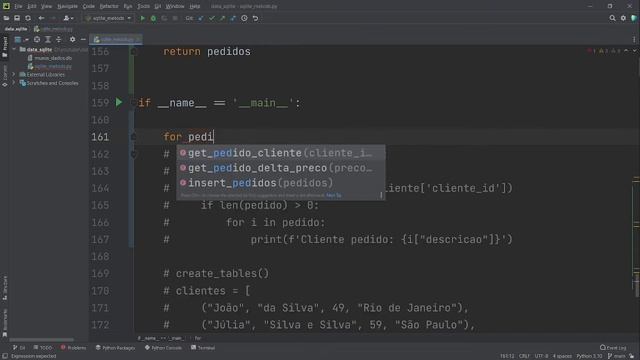
Task: Click Git Update Project blue arrow icon
Action: click(x=201, y=18)
